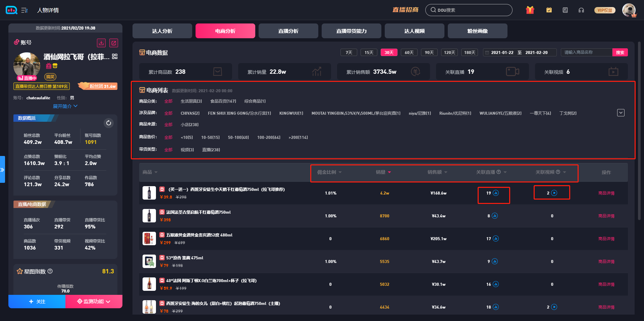Click the product name search input field
Image resolution: width=644 pixels, height=321 pixels.
[586, 52]
